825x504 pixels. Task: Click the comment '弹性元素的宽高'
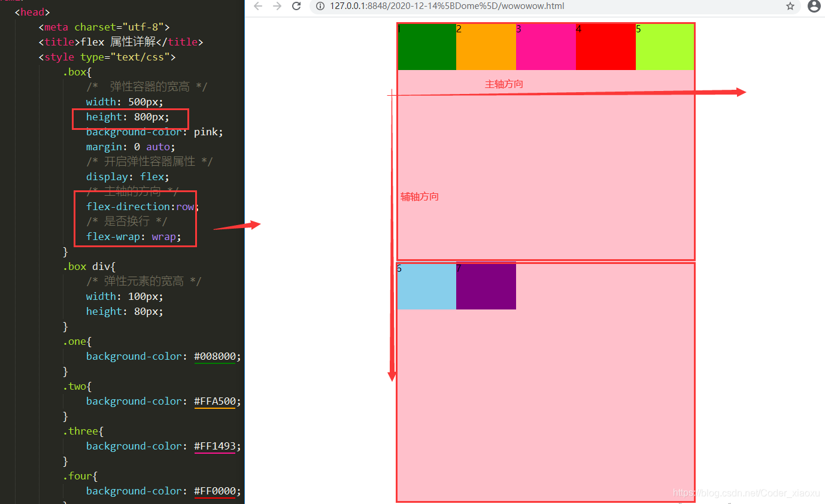pyautogui.click(x=144, y=281)
